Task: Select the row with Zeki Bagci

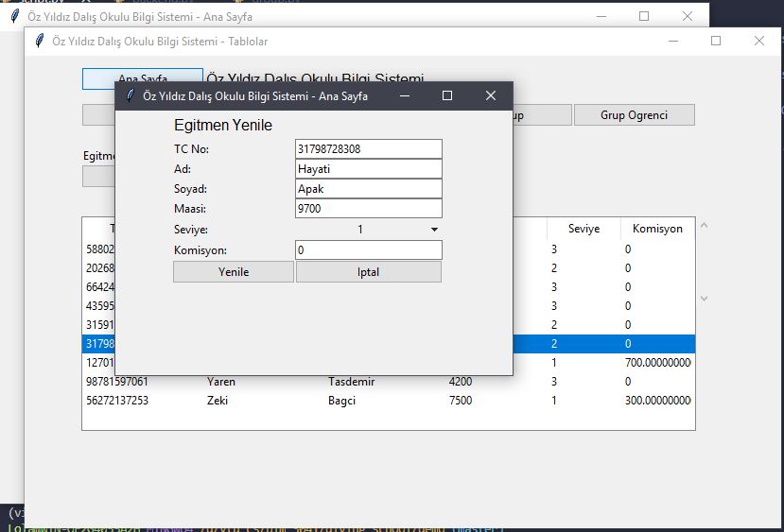Action: tap(388, 401)
